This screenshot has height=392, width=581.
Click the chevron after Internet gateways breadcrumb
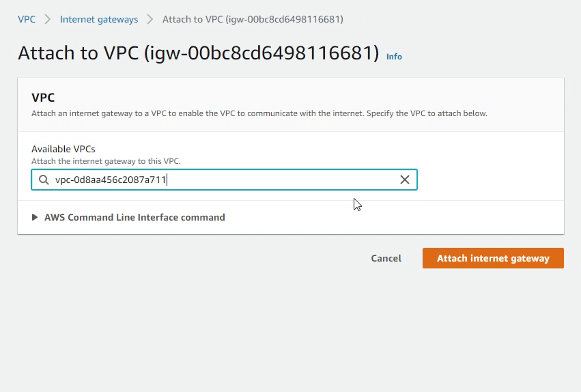[x=150, y=19]
